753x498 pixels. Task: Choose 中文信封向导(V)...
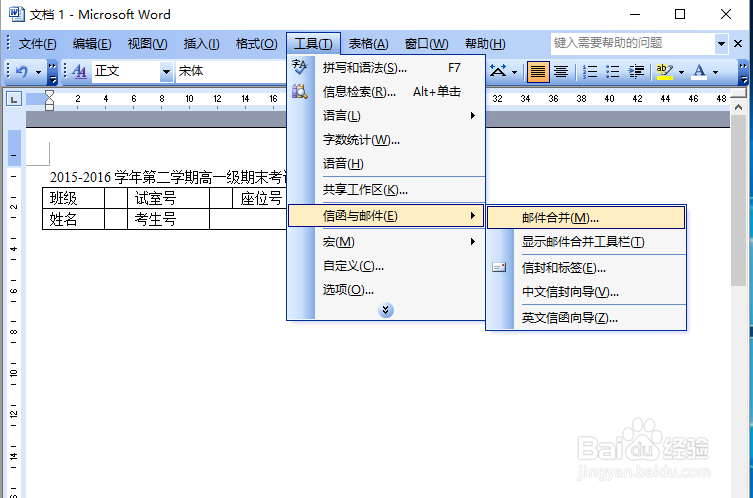click(586, 292)
